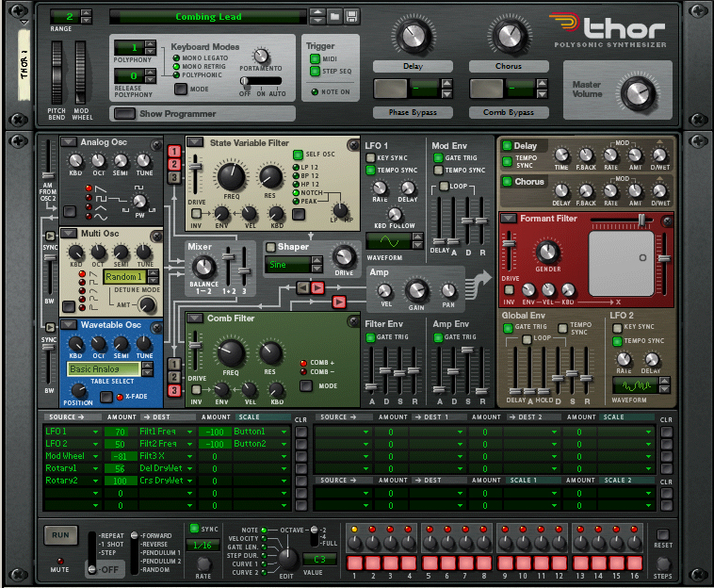The width and height of the screenshot is (714, 588).
Task: Adjust the State Variable Filter FREQ knob
Action: click(x=232, y=176)
